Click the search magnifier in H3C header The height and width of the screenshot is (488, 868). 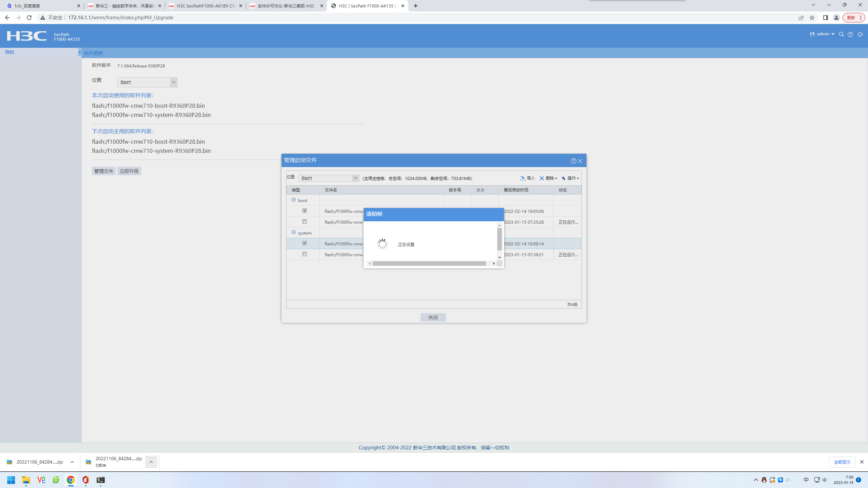[x=841, y=34]
